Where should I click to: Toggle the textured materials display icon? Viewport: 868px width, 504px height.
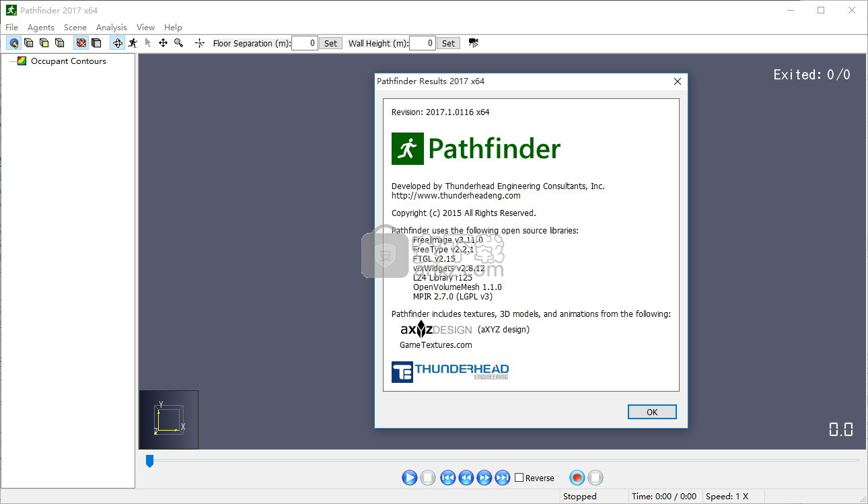click(81, 43)
